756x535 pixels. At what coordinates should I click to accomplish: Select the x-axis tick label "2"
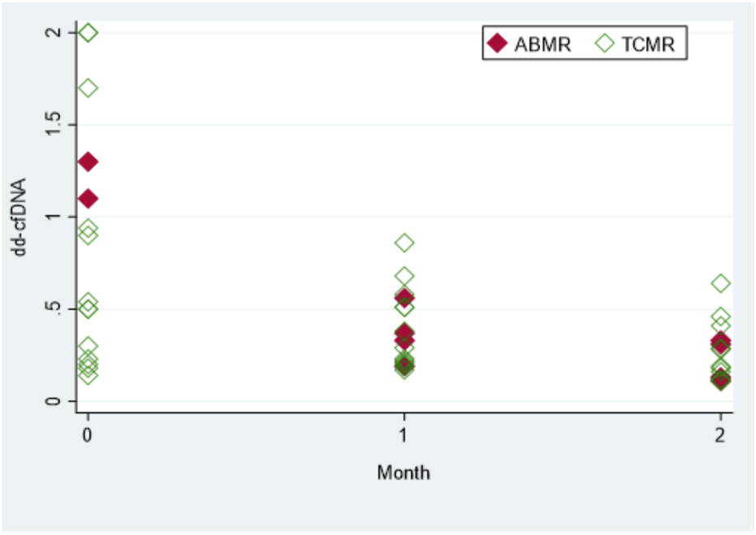720,434
